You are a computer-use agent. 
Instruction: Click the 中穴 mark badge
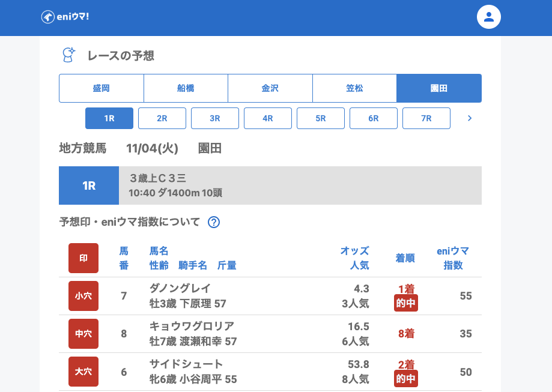[x=83, y=334]
